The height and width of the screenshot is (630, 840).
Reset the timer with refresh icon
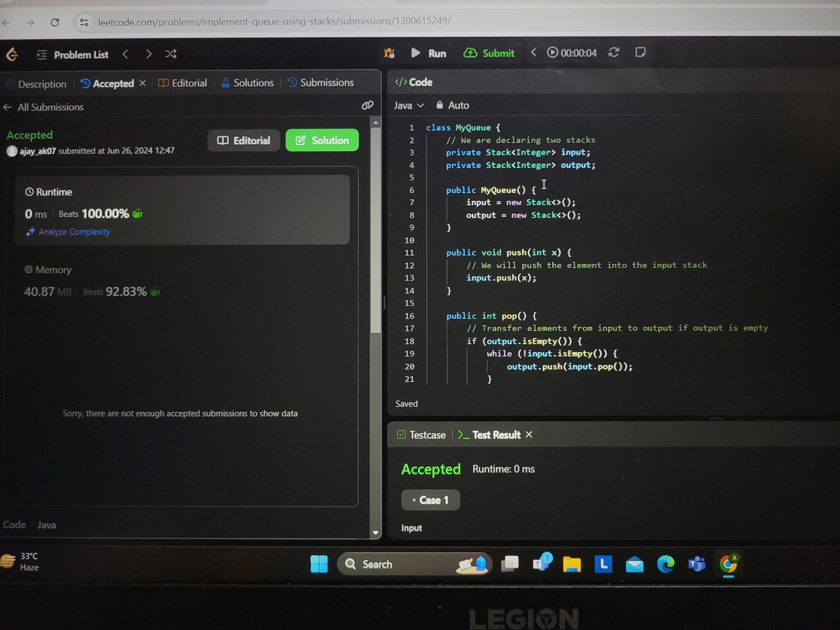click(614, 52)
